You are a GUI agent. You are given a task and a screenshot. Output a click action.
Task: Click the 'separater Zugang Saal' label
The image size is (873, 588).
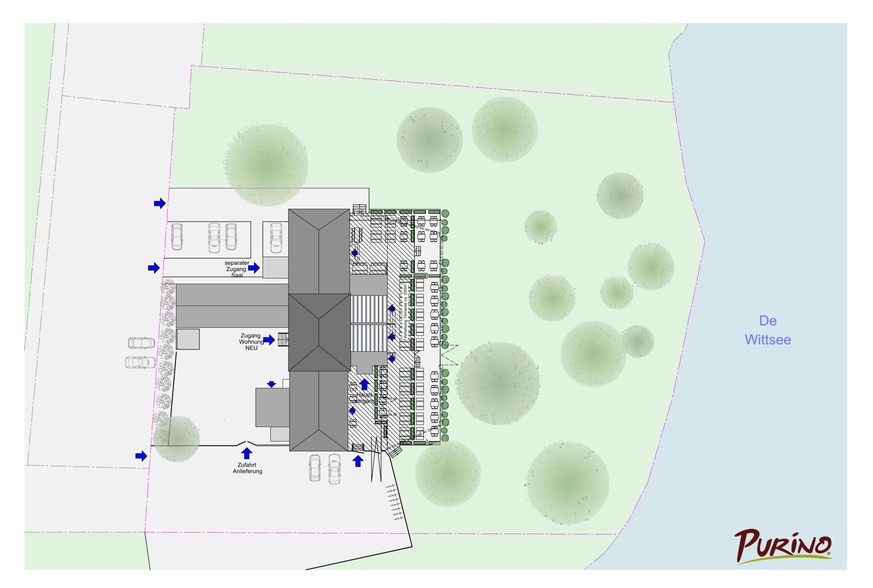coord(237,269)
